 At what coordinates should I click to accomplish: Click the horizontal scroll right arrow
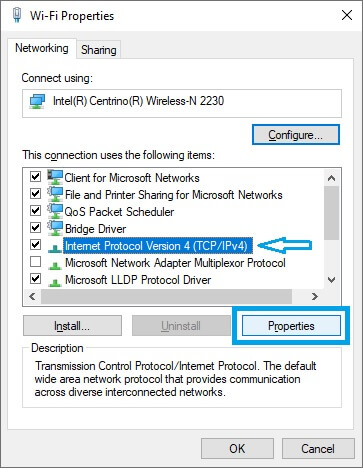[x=314, y=296]
